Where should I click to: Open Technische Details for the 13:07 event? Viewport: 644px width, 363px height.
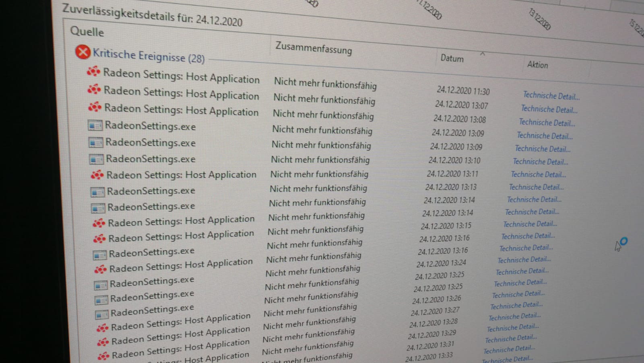point(549,109)
